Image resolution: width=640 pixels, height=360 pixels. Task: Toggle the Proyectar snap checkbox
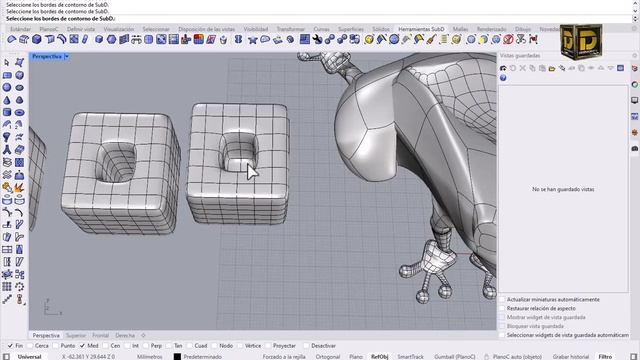[268, 346]
